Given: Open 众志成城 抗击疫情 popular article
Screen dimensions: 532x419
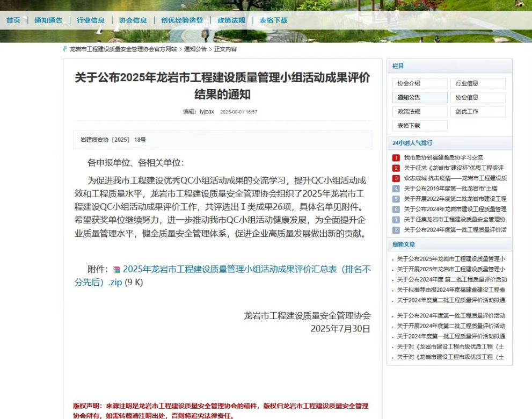Looking at the screenshot, I should (455, 178).
